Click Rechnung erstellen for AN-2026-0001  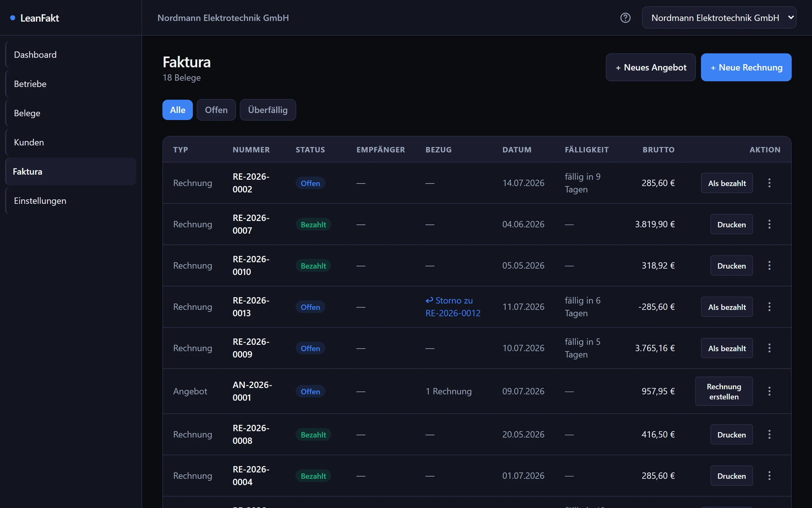(x=724, y=391)
